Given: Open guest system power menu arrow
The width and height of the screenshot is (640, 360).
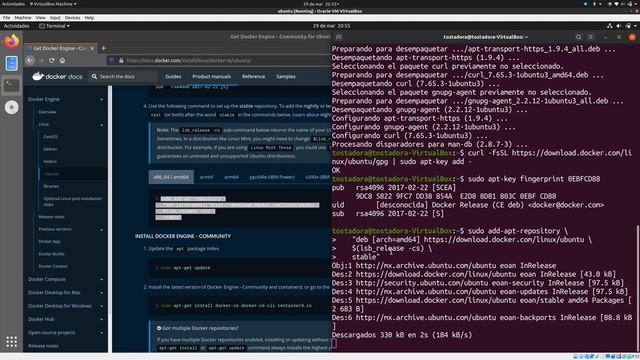Looking at the screenshot, I should point(636,26).
